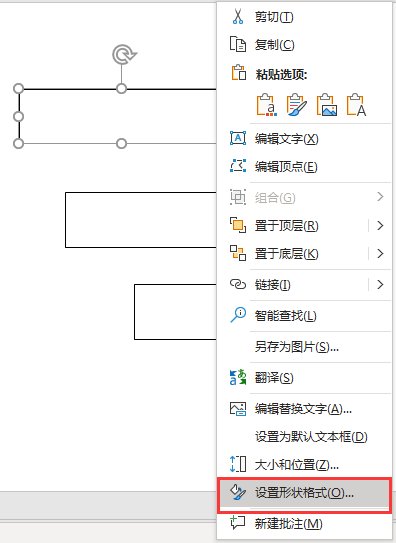Open Format Shape (设置形状格式) option
The height and width of the screenshot is (543, 396).
click(304, 493)
